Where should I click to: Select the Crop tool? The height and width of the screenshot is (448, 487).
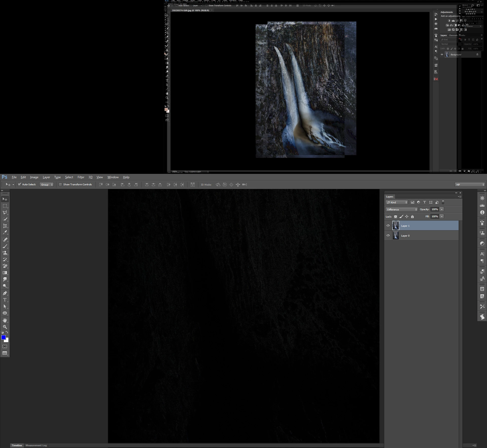5,226
